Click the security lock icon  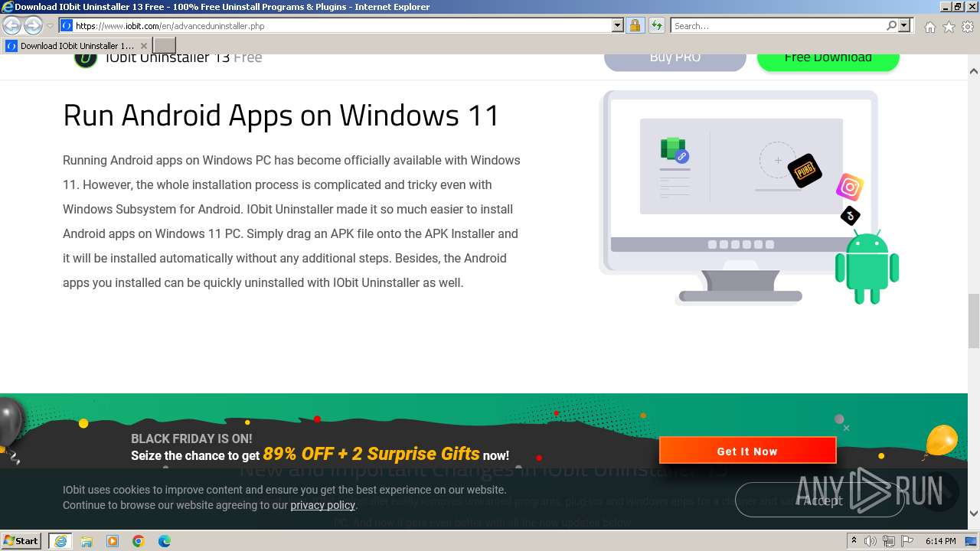pos(635,26)
